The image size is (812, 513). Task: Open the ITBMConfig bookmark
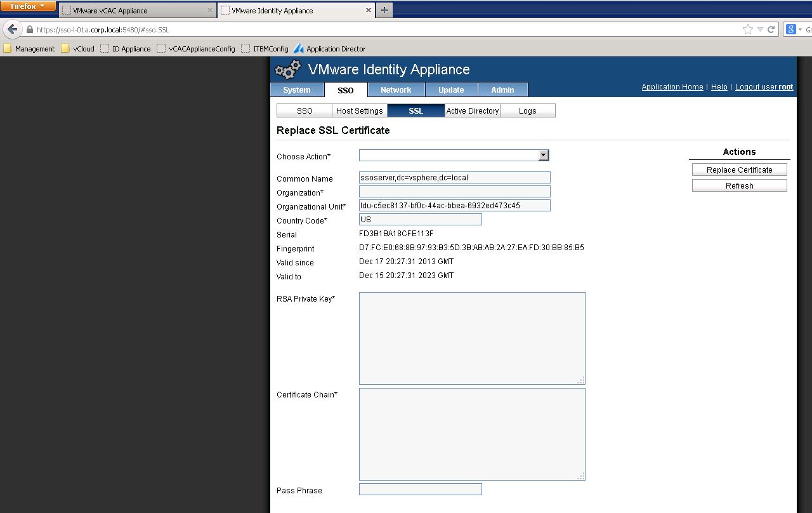click(x=265, y=48)
